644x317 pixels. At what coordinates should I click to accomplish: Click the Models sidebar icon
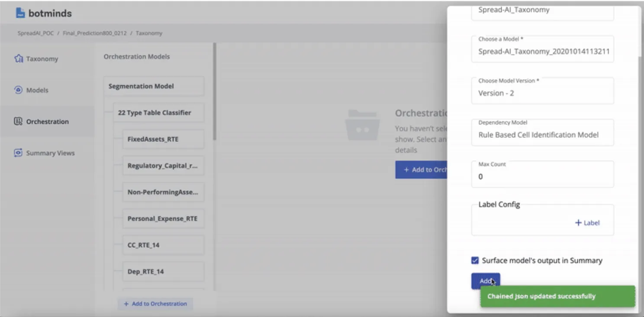[18, 90]
